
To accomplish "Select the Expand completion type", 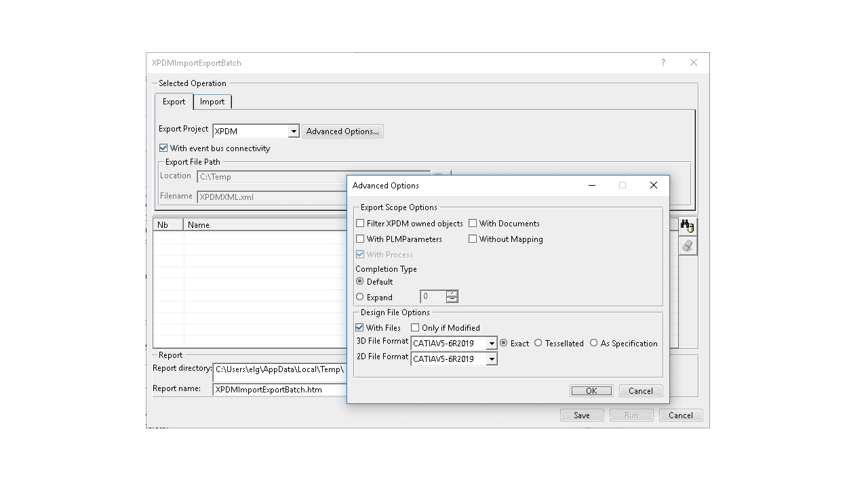I will (360, 297).
